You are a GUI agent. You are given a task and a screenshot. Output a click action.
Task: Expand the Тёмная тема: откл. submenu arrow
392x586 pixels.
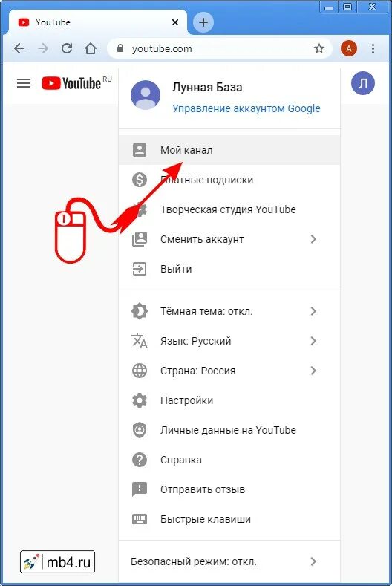(313, 311)
